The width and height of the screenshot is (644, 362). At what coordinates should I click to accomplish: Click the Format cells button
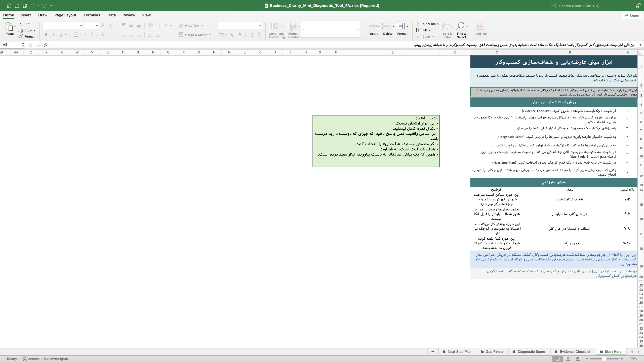tap(402, 29)
